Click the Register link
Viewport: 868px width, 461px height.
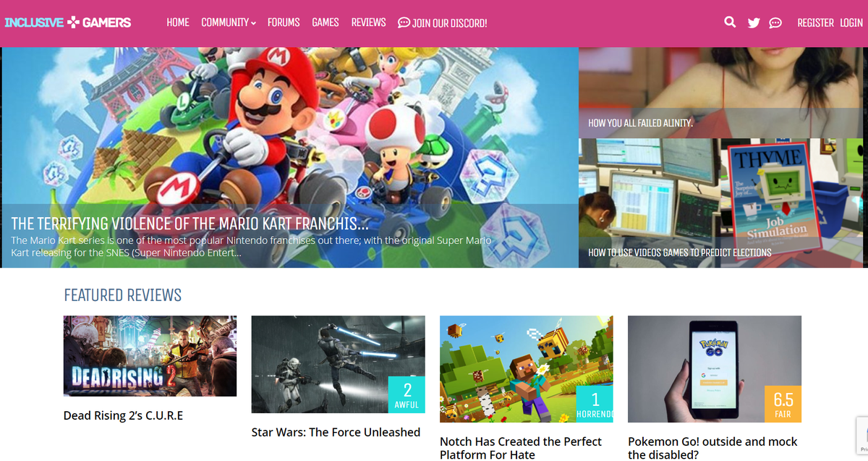(x=815, y=23)
